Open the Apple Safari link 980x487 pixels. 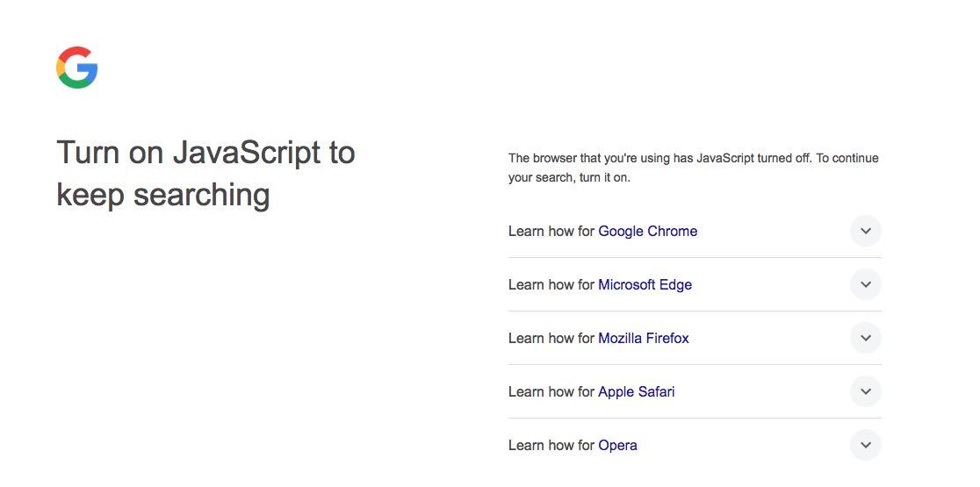pyautogui.click(x=637, y=392)
